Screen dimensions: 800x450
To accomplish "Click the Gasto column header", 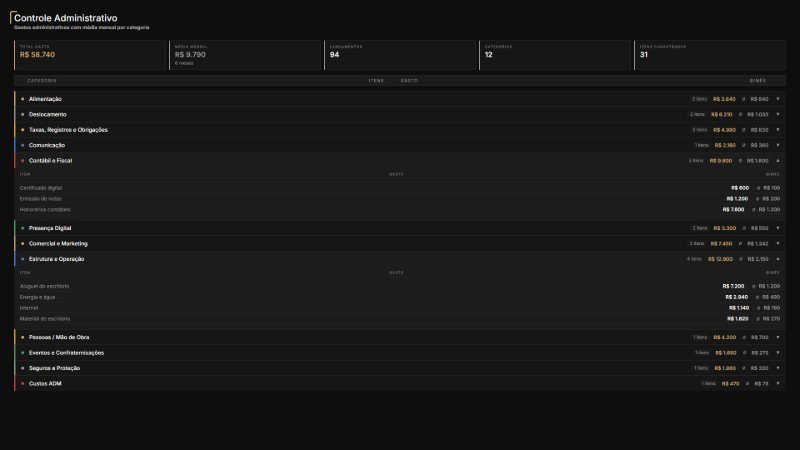I will point(409,81).
